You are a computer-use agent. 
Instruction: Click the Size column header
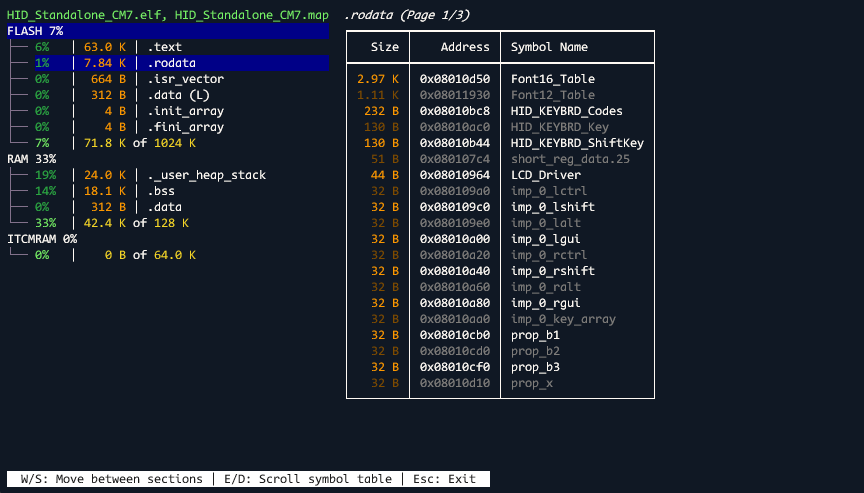tap(384, 47)
